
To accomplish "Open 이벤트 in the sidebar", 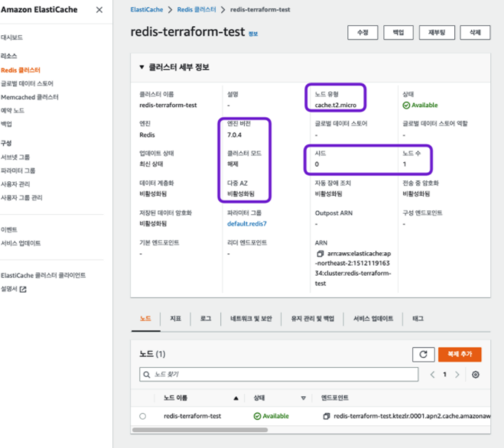I will [x=9, y=230].
